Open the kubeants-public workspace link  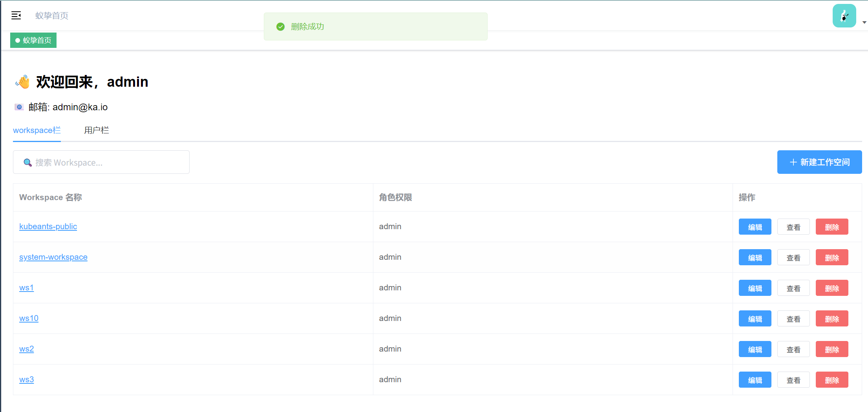[x=48, y=226]
